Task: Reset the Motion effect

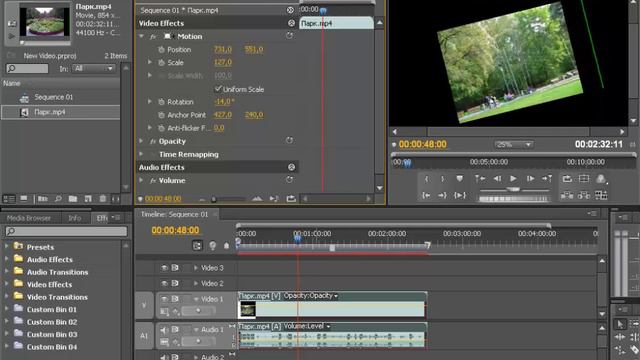Action: pyautogui.click(x=289, y=36)
